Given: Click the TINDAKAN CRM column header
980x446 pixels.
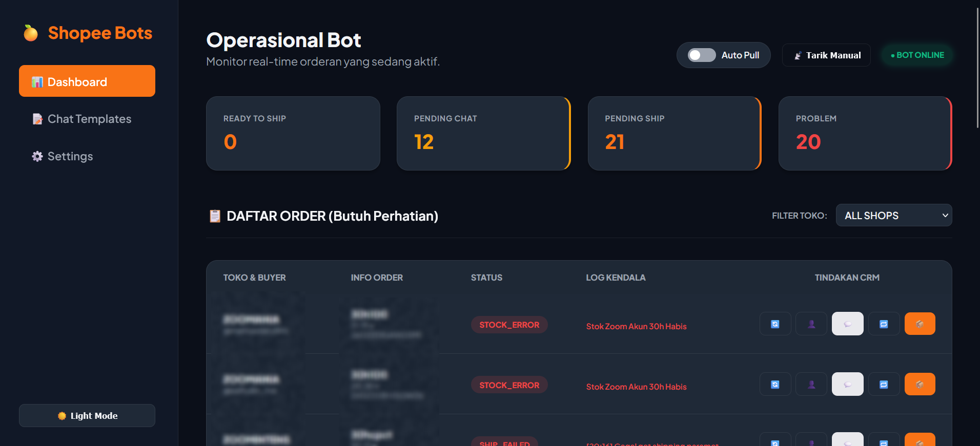Looking at the screenshot, I should (x=847, y=278).
